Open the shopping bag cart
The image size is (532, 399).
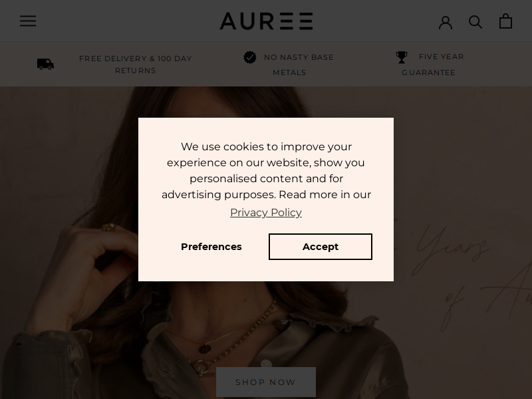pyautogui.click(x=505, y=21)
